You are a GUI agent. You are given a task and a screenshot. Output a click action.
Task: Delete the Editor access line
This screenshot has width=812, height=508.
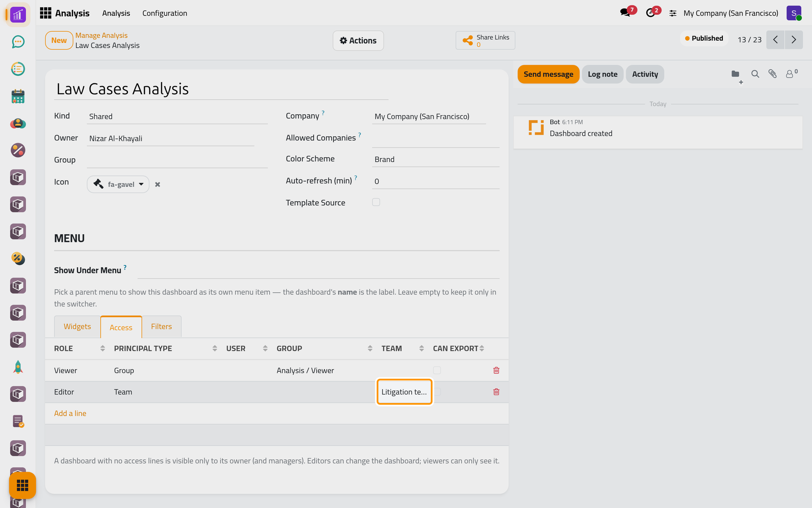pos(496,392)
